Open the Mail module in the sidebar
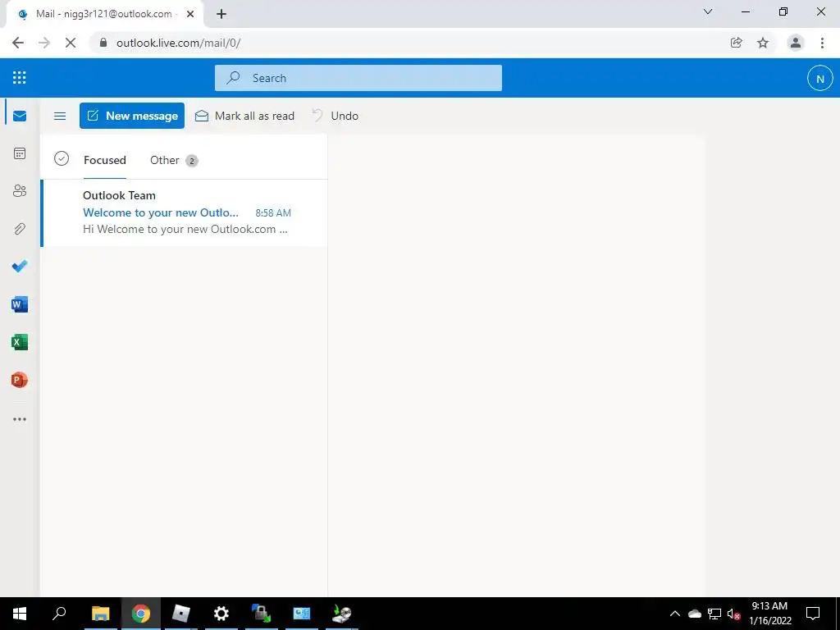This screenshot has height=630, width=840. click(x=20, y=116)
